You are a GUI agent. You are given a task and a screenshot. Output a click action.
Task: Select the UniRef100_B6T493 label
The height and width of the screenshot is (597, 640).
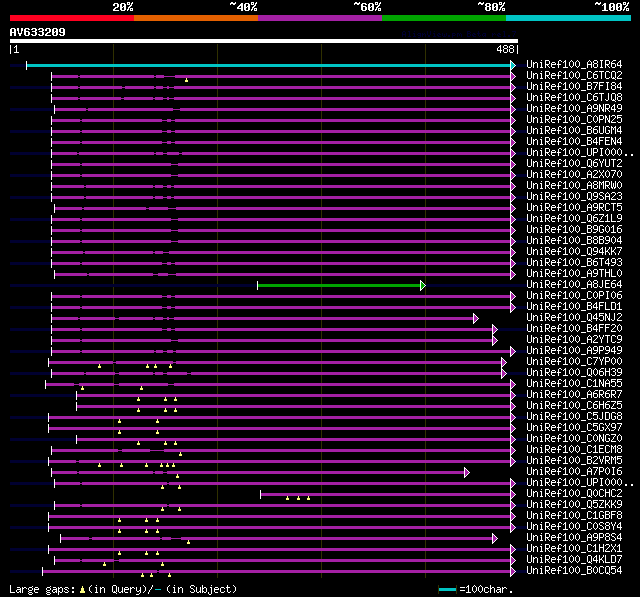pos(574,263)
